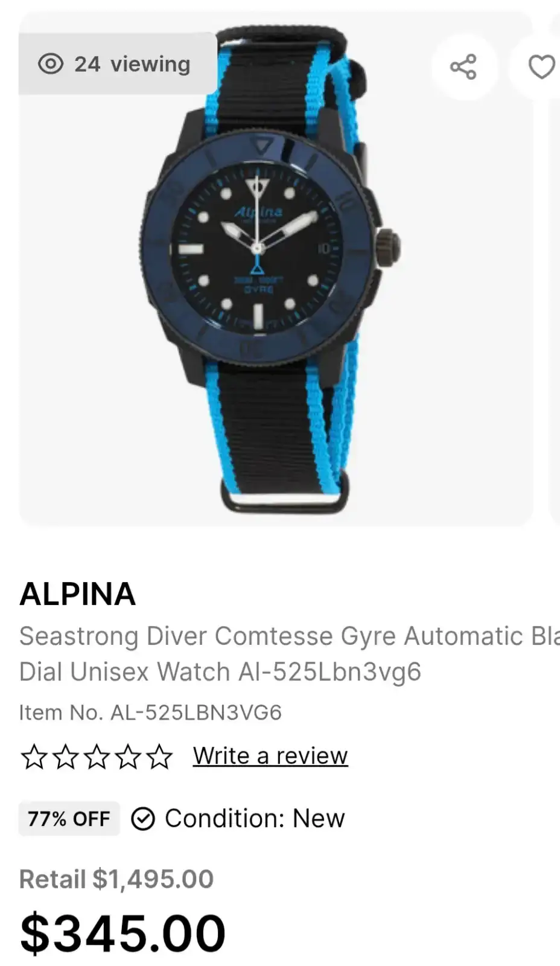The width and height of the screenshot is (560, 966).
Task: Tap the eye viewing icon
Action: [x=51, y=63]
